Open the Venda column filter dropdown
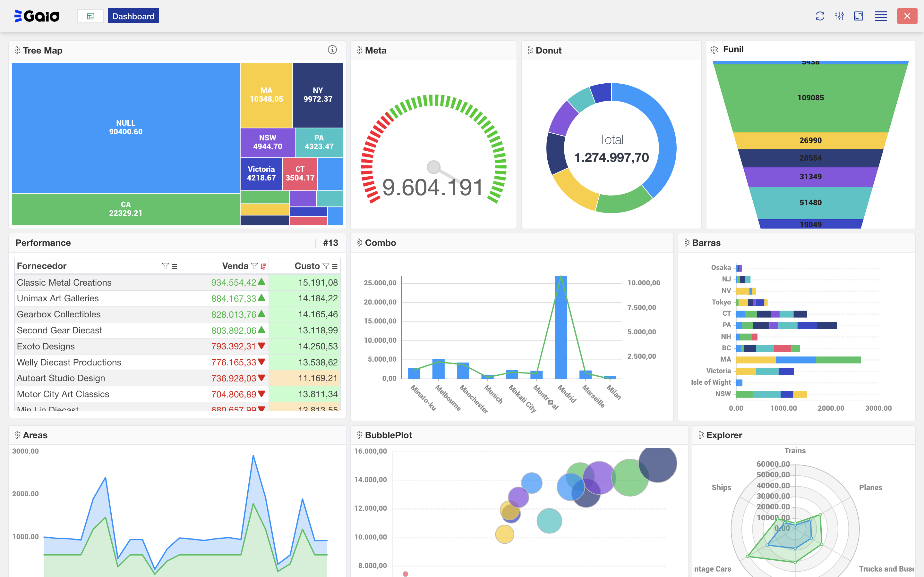The height and width of the screenshot is (577, 924). tap(254, 266)
